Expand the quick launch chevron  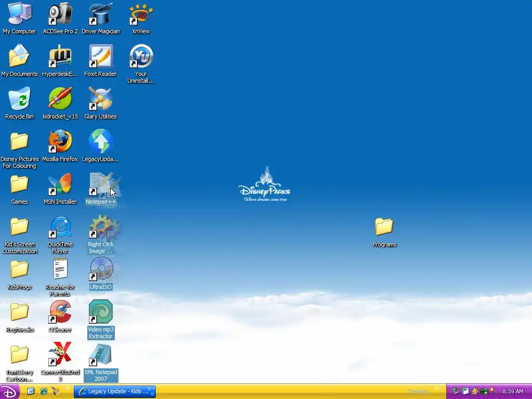pyautogui.click(x=68, y=389)
